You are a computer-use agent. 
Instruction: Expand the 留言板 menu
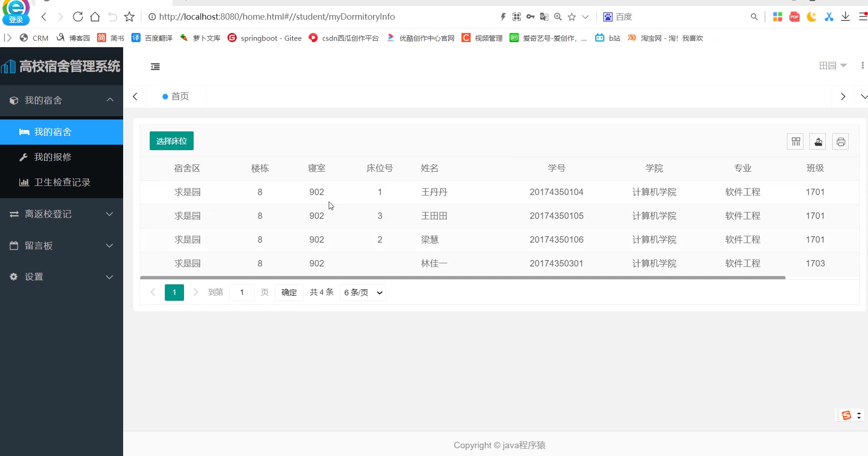tap(61, 246)
